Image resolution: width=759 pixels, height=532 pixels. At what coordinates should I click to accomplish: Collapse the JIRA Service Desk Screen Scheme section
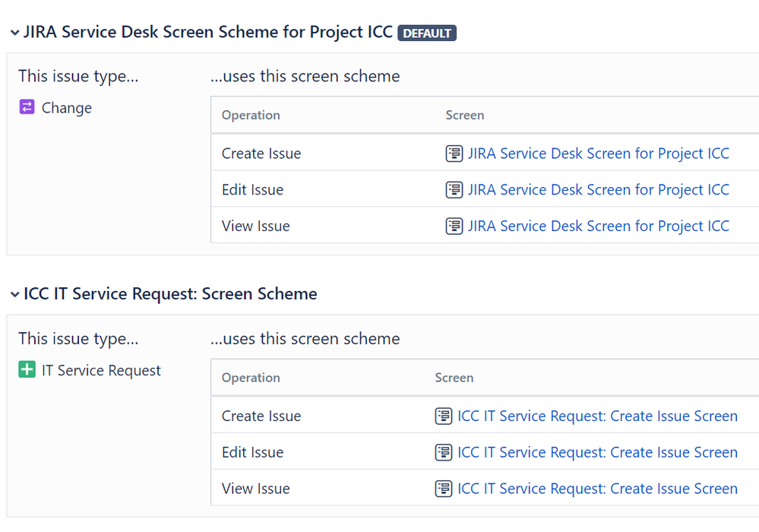pos(15,33)
